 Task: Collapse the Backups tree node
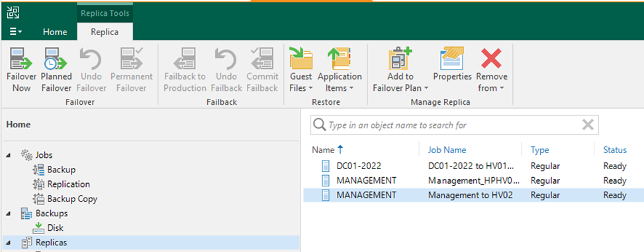pyautogui.click(x=9, y=214)
